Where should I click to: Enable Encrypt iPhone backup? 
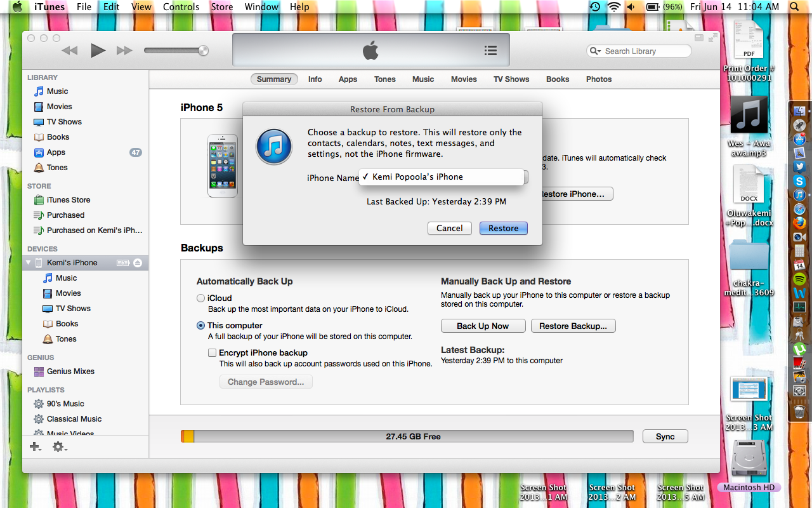pyautogui.click(x=213, y=353)
